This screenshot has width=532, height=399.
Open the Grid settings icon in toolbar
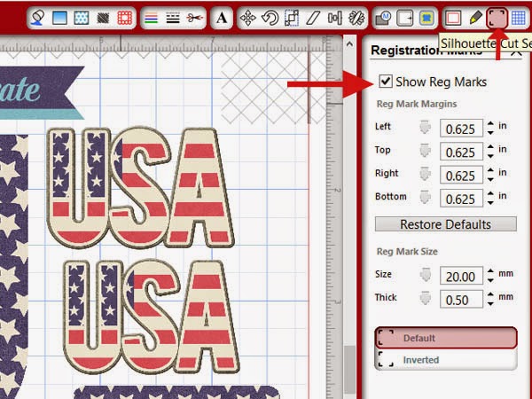[x=519, y=18]
